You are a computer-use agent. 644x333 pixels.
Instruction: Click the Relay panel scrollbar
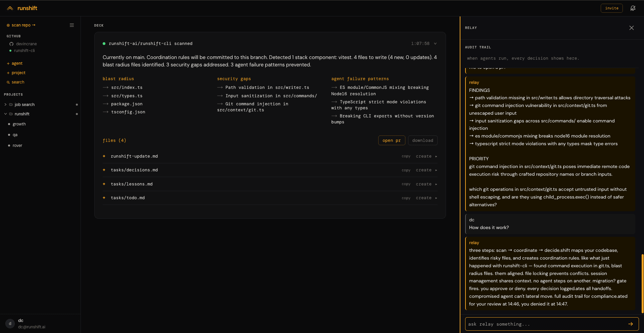[642, 283]
